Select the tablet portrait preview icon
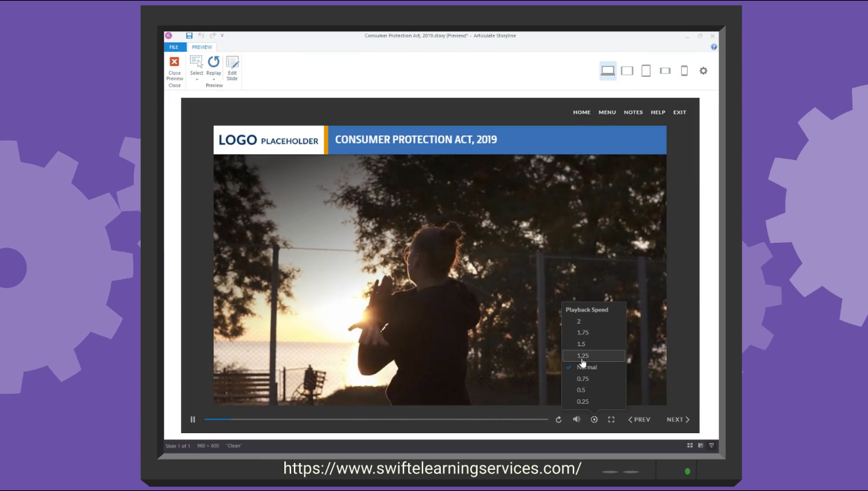The width and height of the screenshot is (868, 491). 646,71
